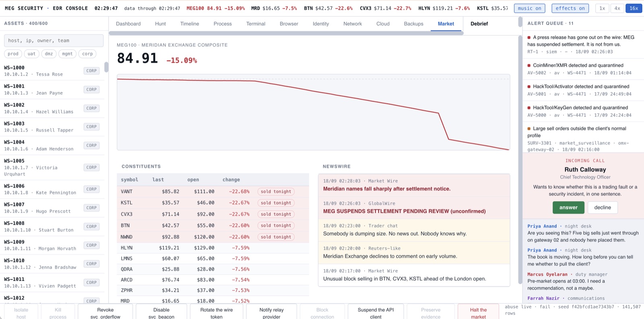Select the Market tab

pos(446,24)
